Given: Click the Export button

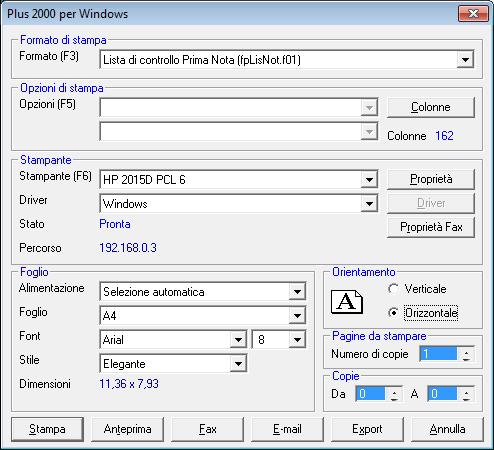Looking at the screenshot, I should [x=367, y=429].
